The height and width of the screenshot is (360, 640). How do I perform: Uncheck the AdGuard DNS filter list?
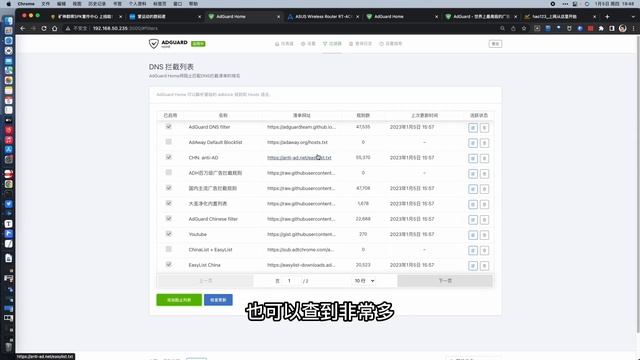pyautogui.click(x=169, y=127)
